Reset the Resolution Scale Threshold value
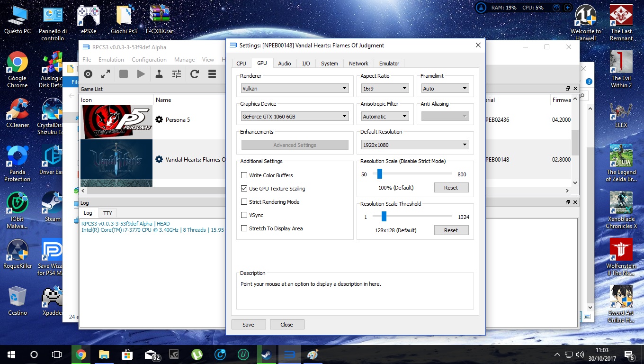 pyautogui.click(x=451, y=230)
